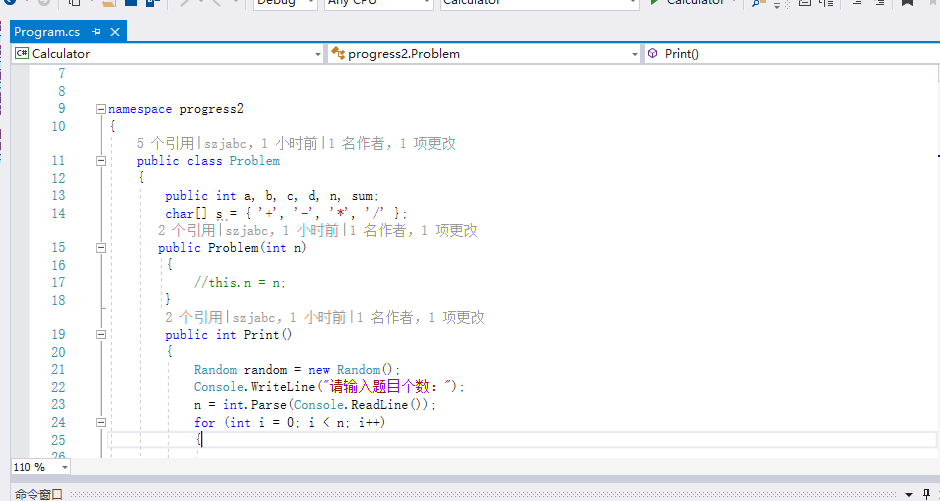The width and height of the screenshot is (940, 501).
Task: Click the "public int a, b, c, d, n, sum;" line
Action: (272, 196)
